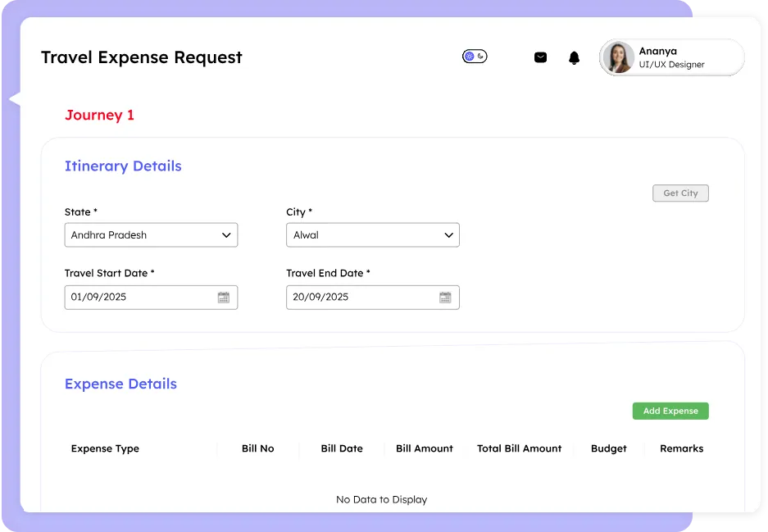Open calendar picker for Travel End Date

tap(445, 298)
